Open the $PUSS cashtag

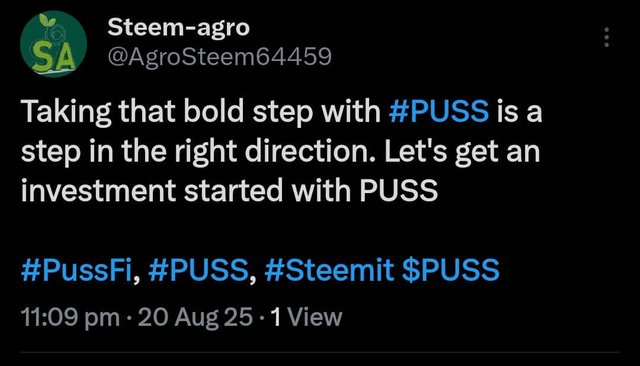pos(451,270)
